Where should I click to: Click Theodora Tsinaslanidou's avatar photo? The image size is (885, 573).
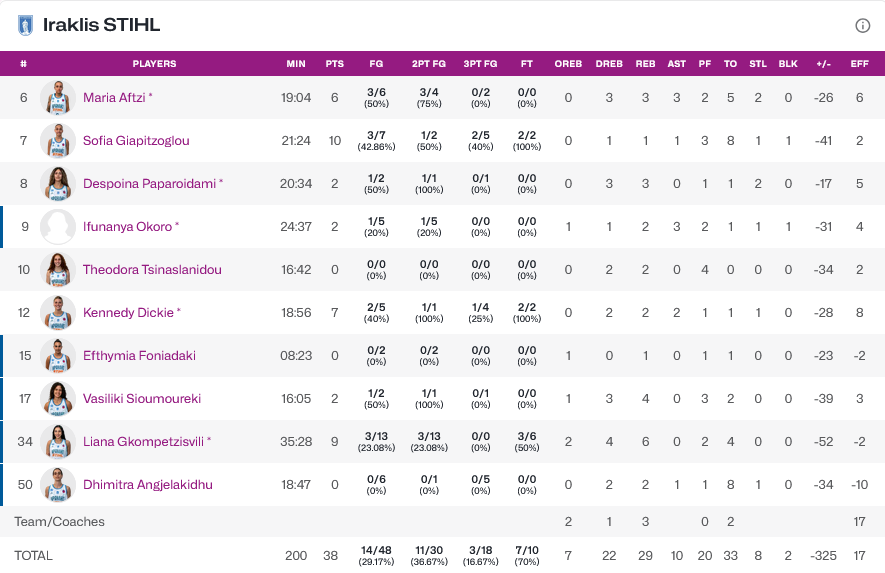click(x=58, y=270)
